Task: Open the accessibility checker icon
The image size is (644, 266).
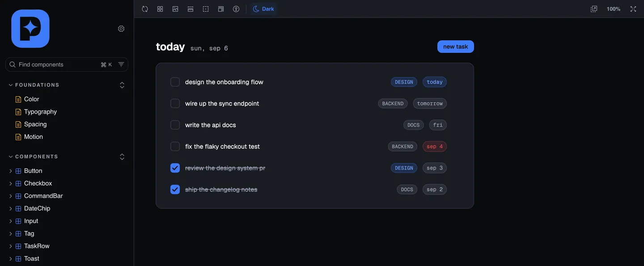Action: [x=236, y=9]
